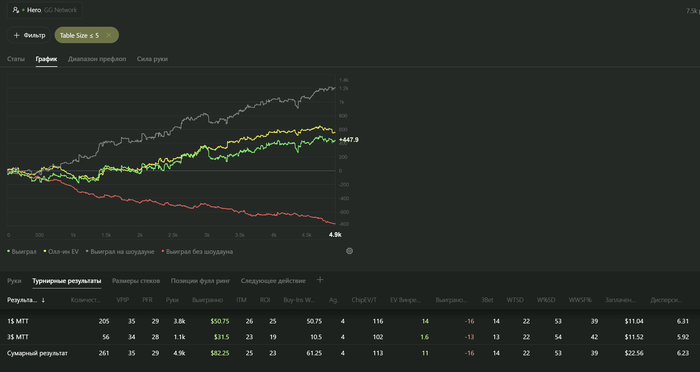Switch to the Статы tab
Image resolution: width=700 pixels, height=372 pixels.
[x=16, y=59]
